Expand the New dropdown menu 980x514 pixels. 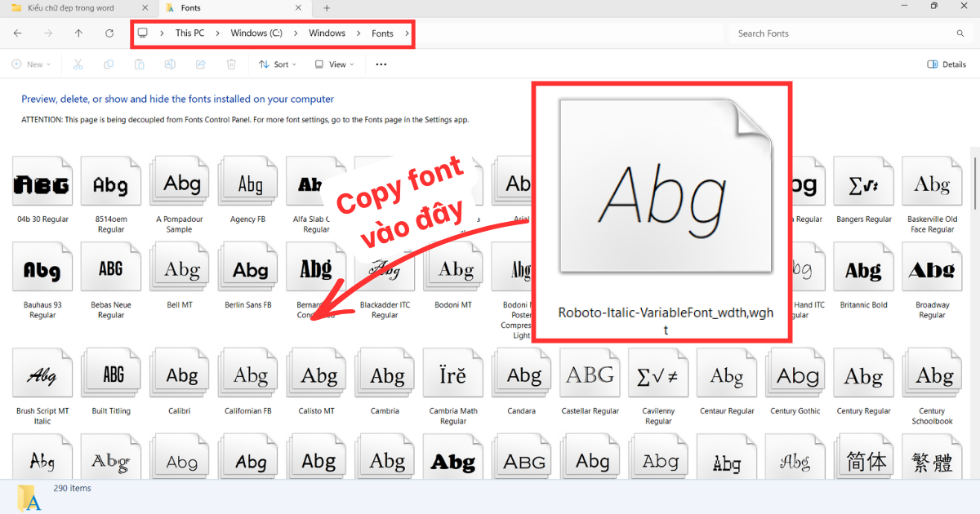[x=32, y=64]
